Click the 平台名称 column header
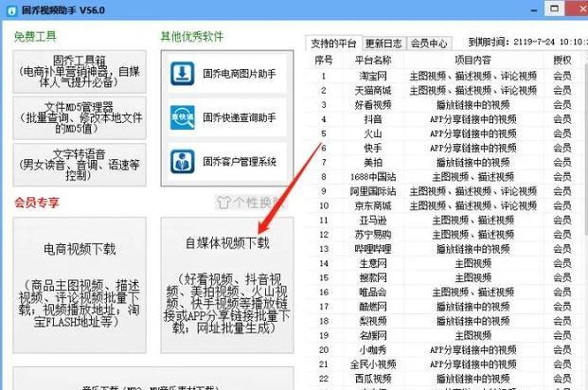This screenshot has width=588, height=390. [373, 60]
